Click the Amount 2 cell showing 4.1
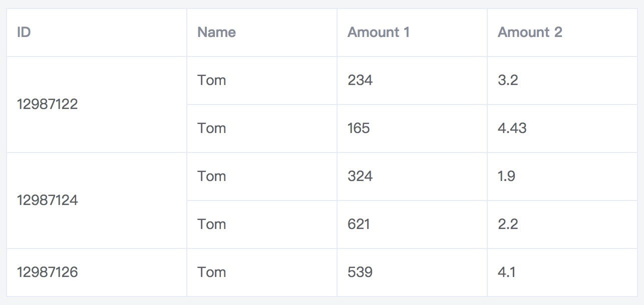Viewport: 644px width, 305px height. coord(562,272)
